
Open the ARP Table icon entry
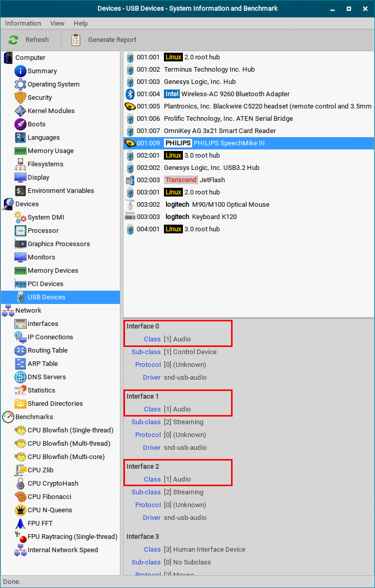(x=20, y=363)
